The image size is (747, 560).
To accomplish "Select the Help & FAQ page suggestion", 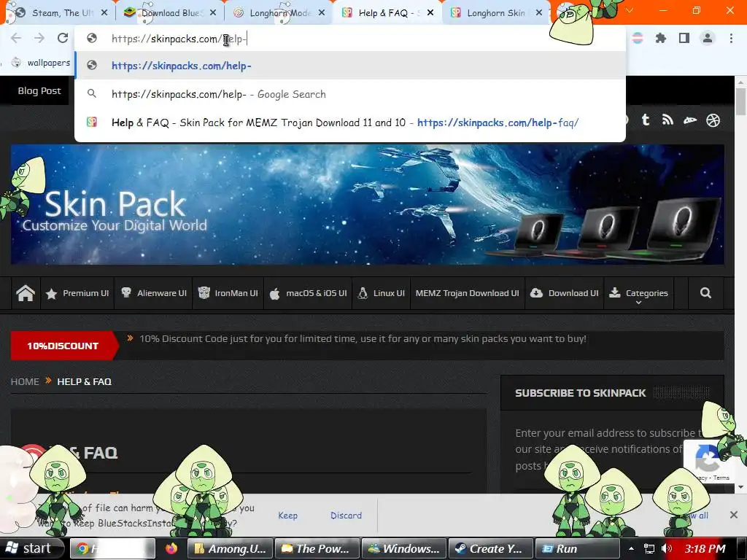I will coord(350,122).
